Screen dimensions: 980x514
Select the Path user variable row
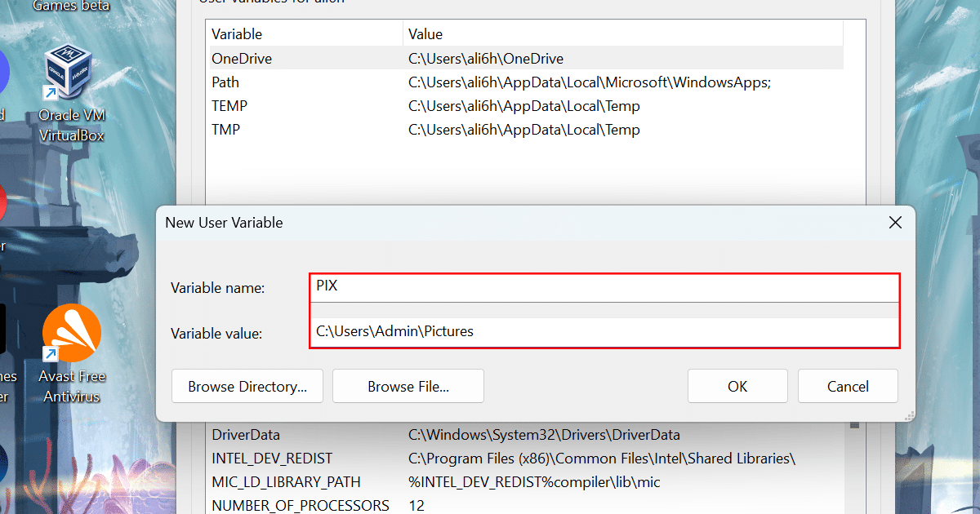point(225,82)
